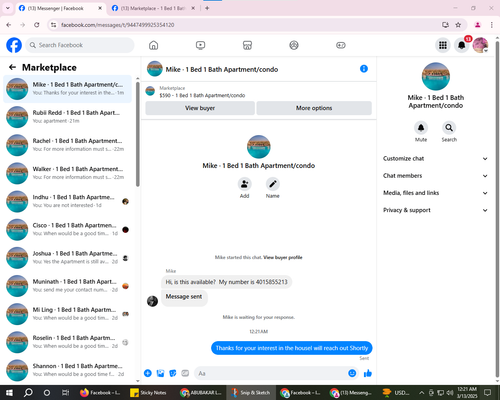Open Firefox Facebook window from taskbar
Screen dimensions: 500x400
click(100, 393)
